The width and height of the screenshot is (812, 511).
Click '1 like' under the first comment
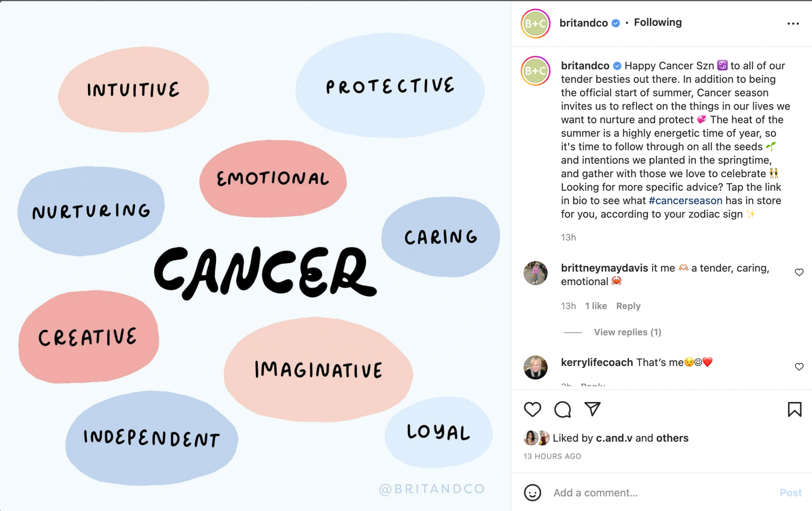tap(596, 306)
